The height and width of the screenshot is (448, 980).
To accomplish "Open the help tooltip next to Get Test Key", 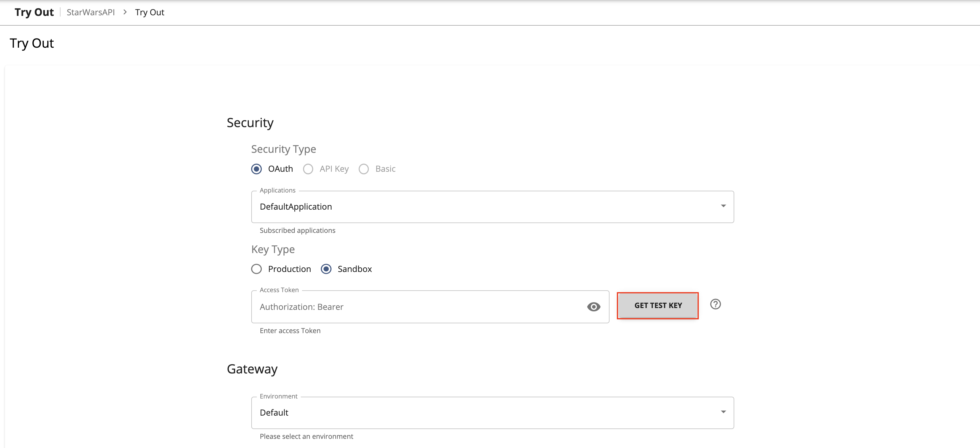I will pos(715,304).
